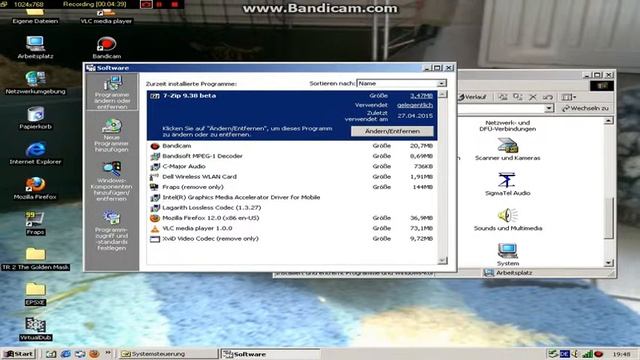This screenshot has width=640, height=360.
Task: Expand quick launch overflow chevron
Action: [108, 352]
